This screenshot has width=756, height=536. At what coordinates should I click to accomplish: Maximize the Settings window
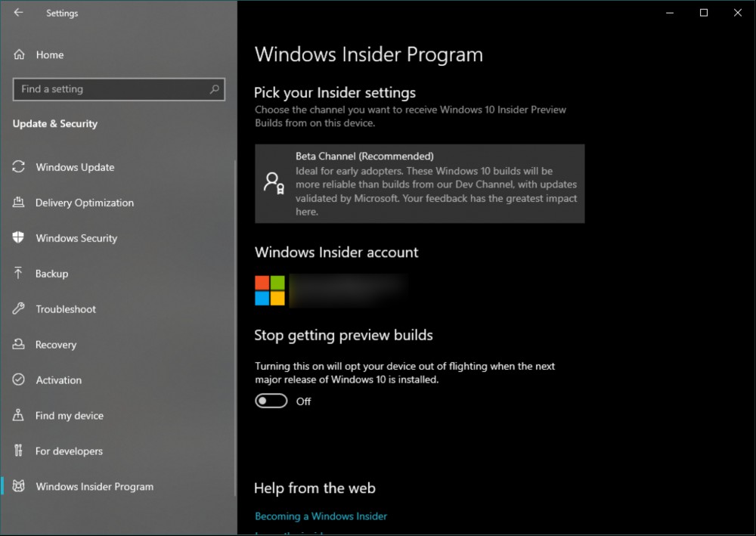click(x=703, y=13)
